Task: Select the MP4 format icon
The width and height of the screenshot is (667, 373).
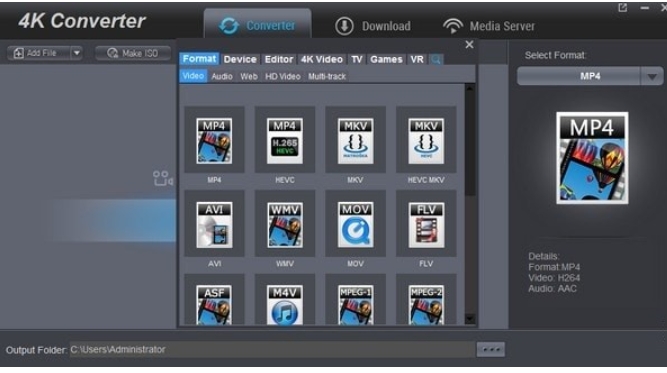Action: pyautogui.click(x=214, y=140)
